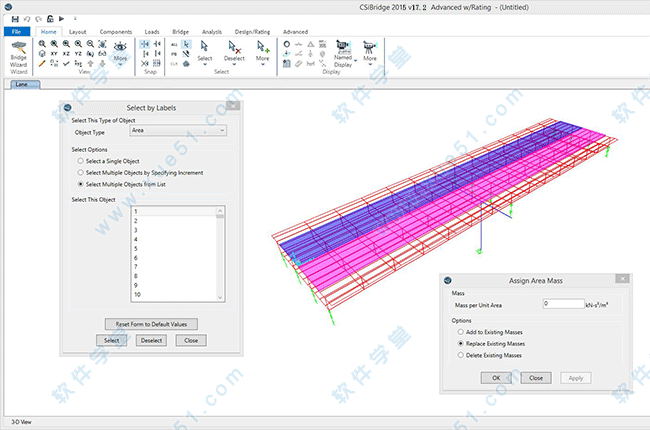The image size is (650, 430).
Task: Choose Select Multiple Objects by Specifying Increment
Action: [81, 172]
